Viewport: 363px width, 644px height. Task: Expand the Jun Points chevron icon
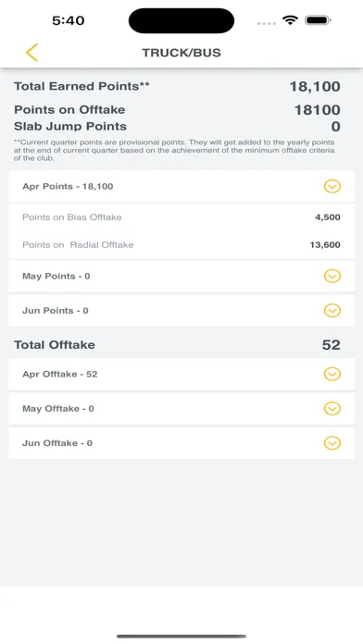pos(332,311)
